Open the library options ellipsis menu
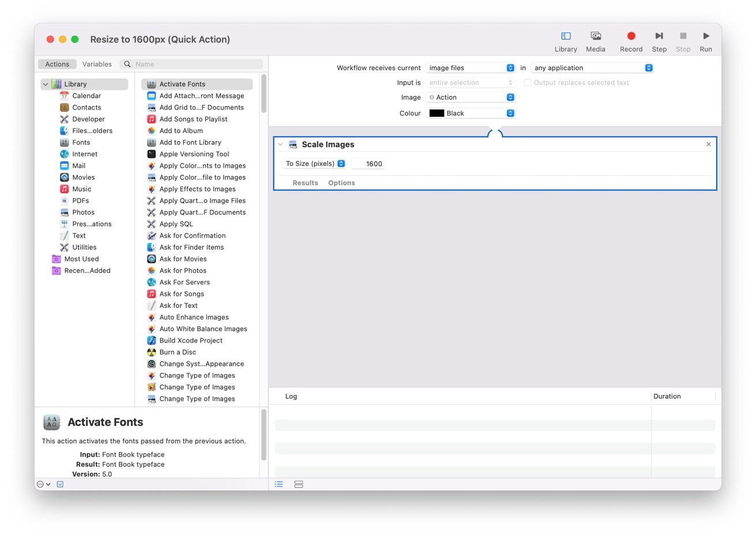The image size is (756, 536). coord(43,484)
